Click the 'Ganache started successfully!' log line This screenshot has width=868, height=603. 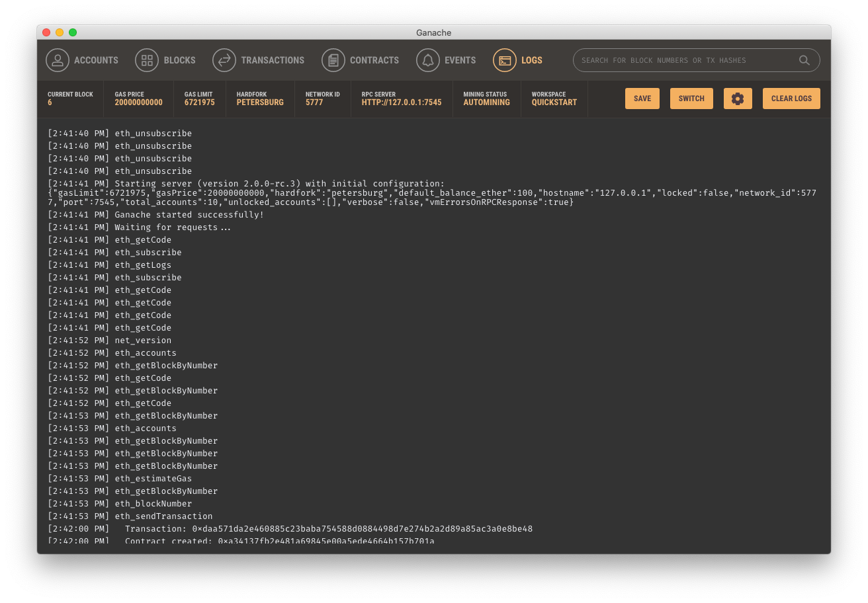pos(156,215)
